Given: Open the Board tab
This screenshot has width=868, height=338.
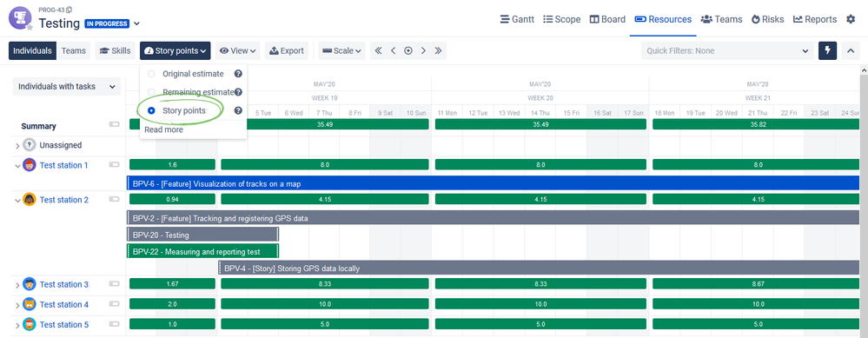Looking at the screenshot, I should click(x=607, y=19).
